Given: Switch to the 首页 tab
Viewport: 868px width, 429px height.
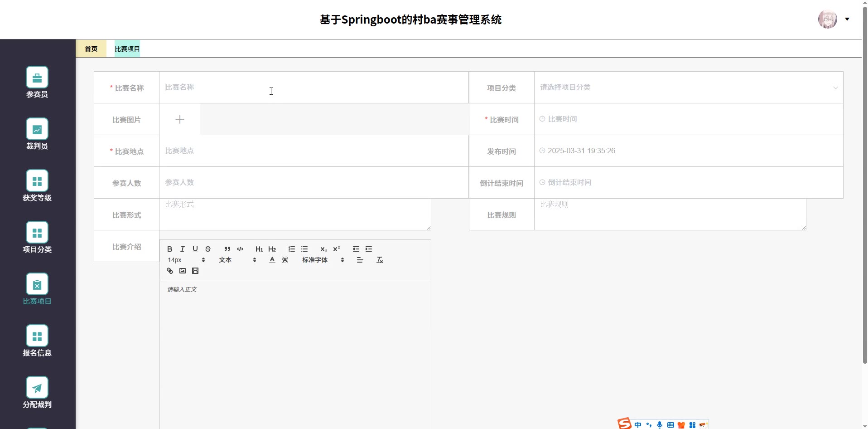Looking at the screenshot, I should [91, 49].
